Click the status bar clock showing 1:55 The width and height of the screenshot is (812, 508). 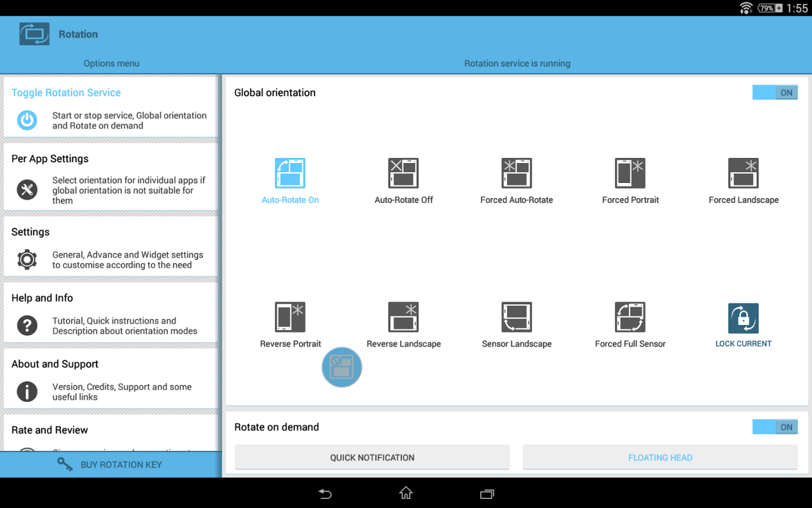[x=797, y=8]
